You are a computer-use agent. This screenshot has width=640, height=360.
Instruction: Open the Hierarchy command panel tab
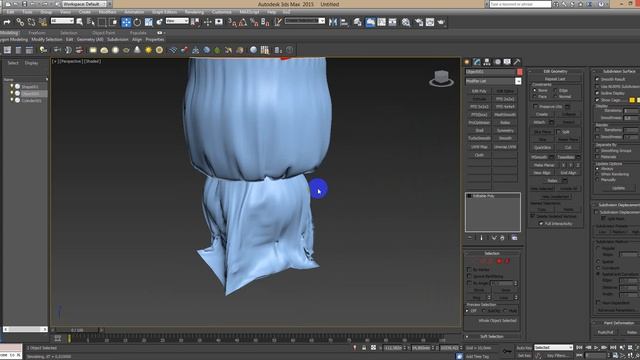coord(487,62)
